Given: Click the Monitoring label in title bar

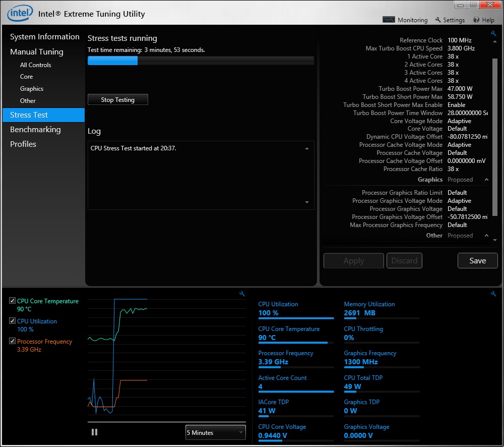Looking at the screenshot, I should 413,20.
